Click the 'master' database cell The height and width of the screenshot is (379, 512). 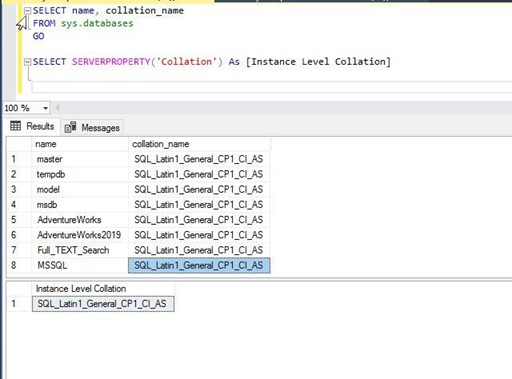click(80, 159)
